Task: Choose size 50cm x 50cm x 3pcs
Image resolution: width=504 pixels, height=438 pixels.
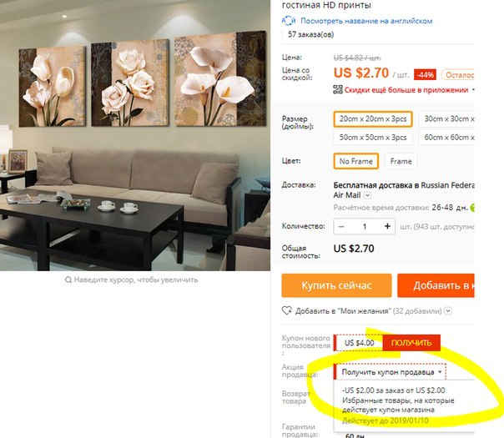Action: [373, 138]
